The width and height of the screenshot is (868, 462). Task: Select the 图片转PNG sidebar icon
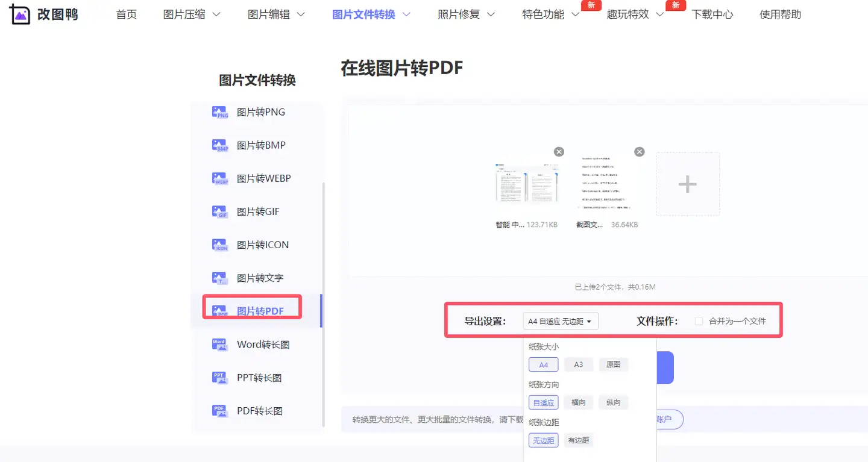220,112
